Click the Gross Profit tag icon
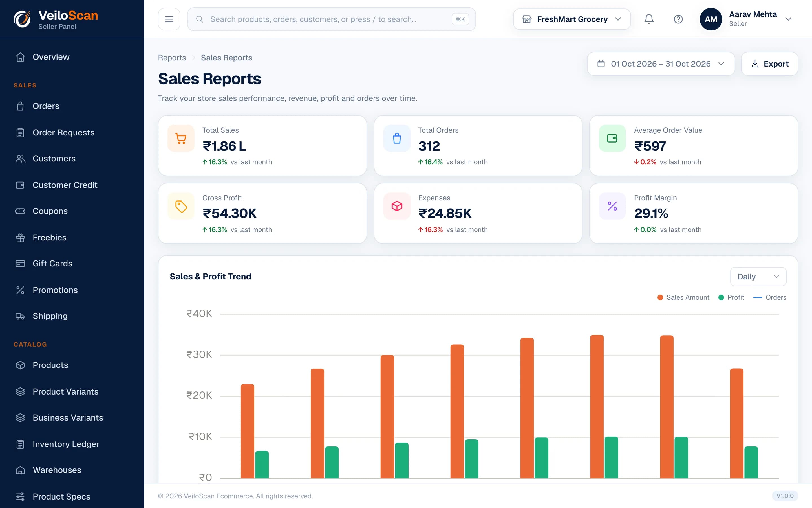 pos(181,206)
